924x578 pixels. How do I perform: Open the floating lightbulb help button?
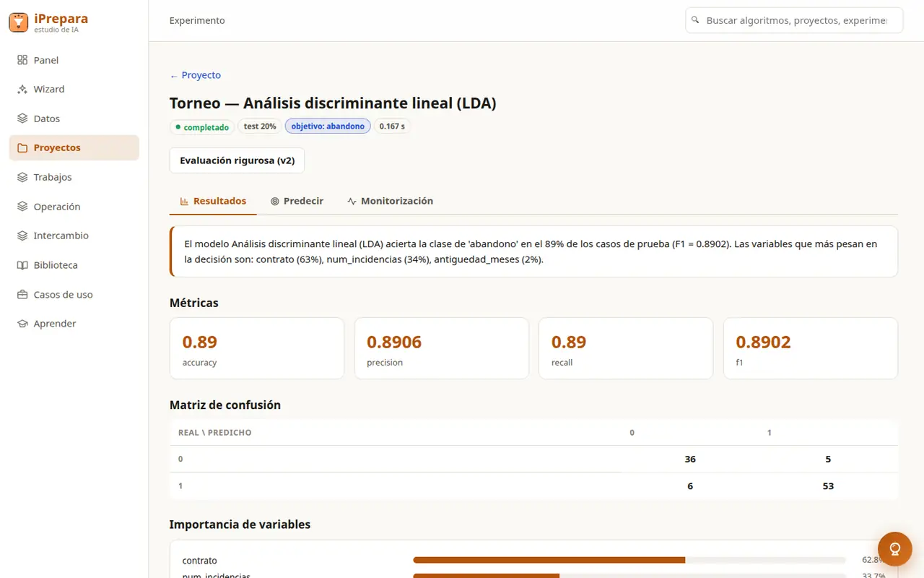(x=895, y=549)
